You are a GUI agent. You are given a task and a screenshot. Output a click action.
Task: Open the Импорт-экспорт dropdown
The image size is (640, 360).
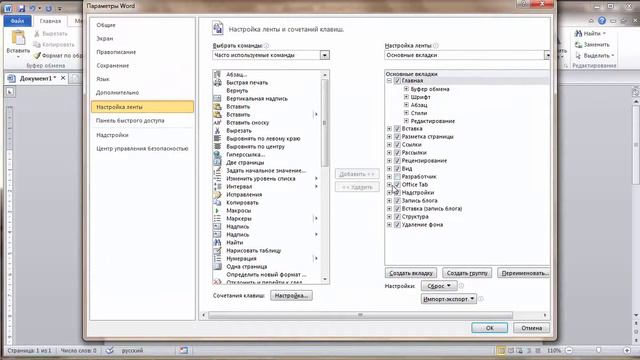449,299
